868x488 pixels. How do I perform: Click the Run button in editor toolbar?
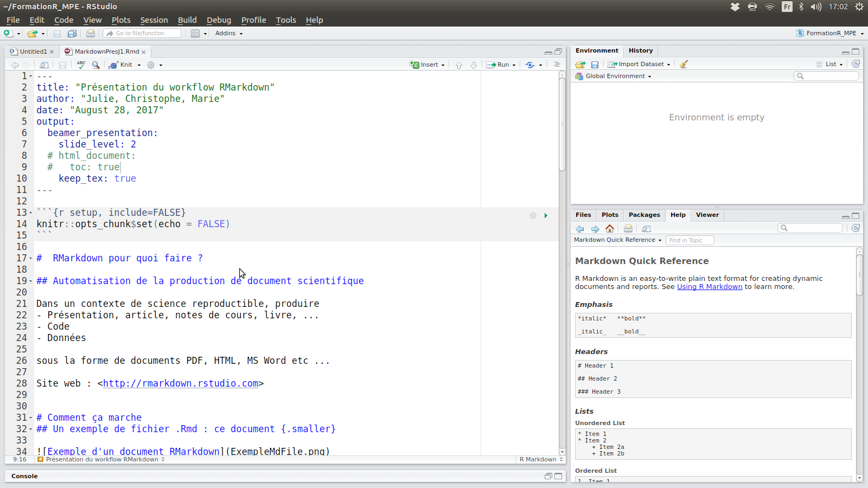[x=498, y=65]
